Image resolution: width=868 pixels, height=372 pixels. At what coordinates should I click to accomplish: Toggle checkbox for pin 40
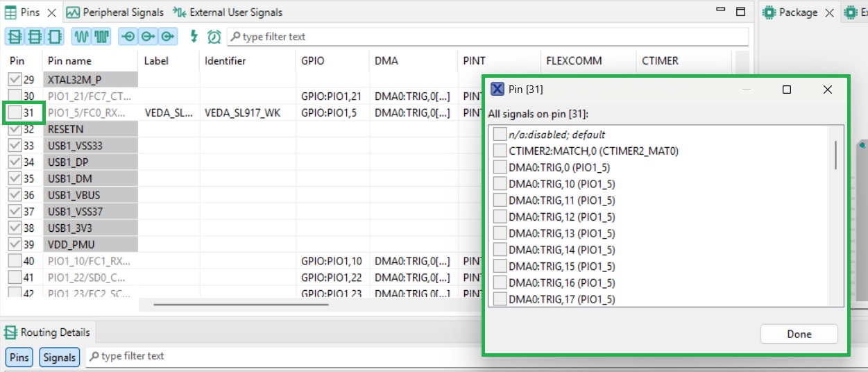pos(15,261)
